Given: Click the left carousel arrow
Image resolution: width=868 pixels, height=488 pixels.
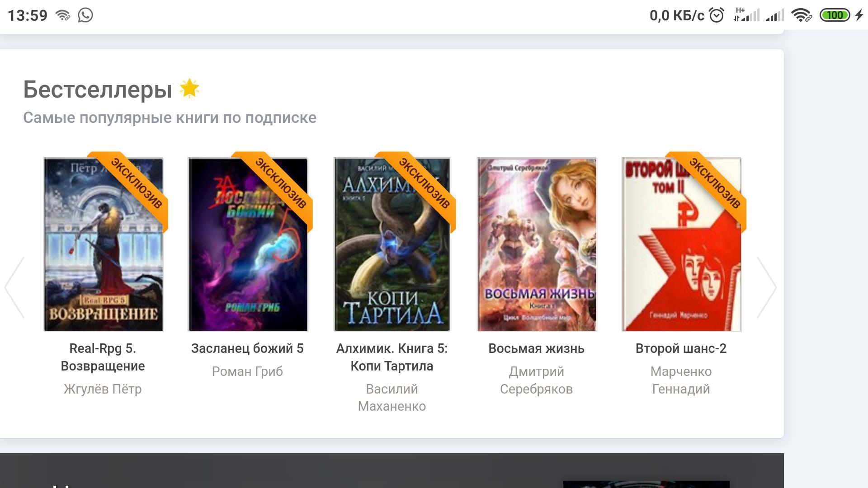Looking at the screenshot, I should [x=14, y=287].
